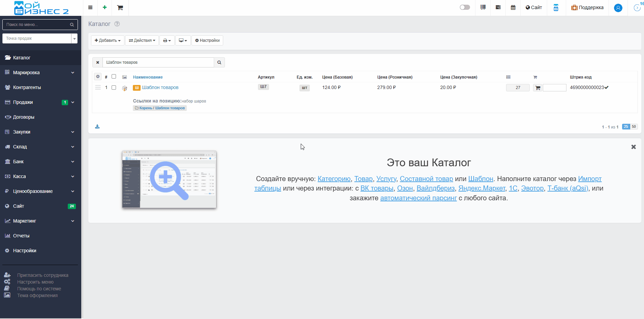Expand the Действия dropdown menu

tap(142, 40)
